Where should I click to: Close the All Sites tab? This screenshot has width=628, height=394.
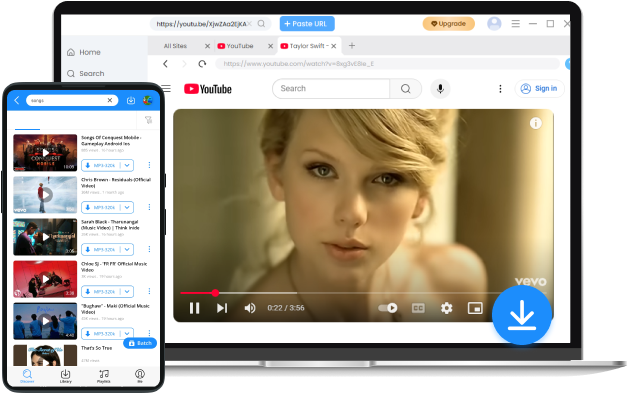[x=207, y=46]
